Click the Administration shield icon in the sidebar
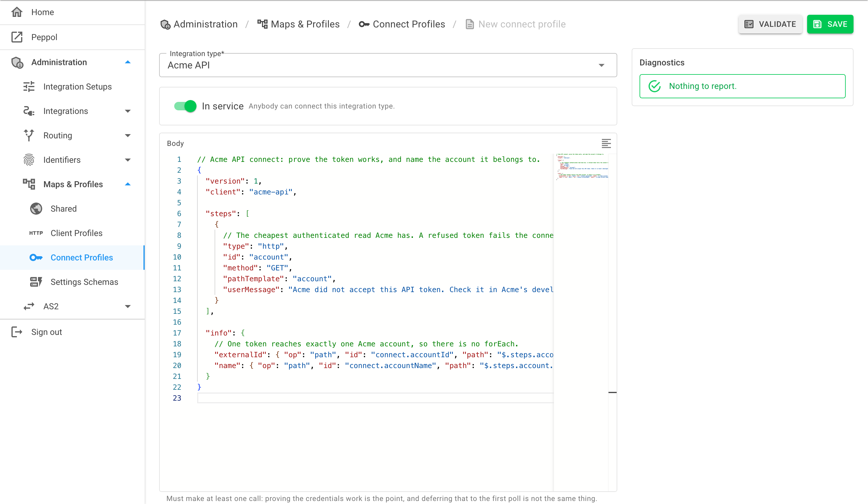 point(17,62)
